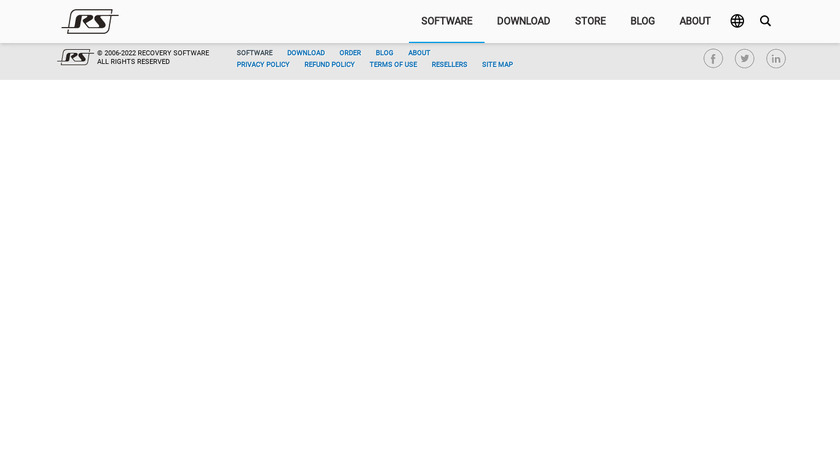The image size is (840, 472).
Task: Open the SOFTWARE header menu
Action: pyautogui.click(x=447, y=21)
